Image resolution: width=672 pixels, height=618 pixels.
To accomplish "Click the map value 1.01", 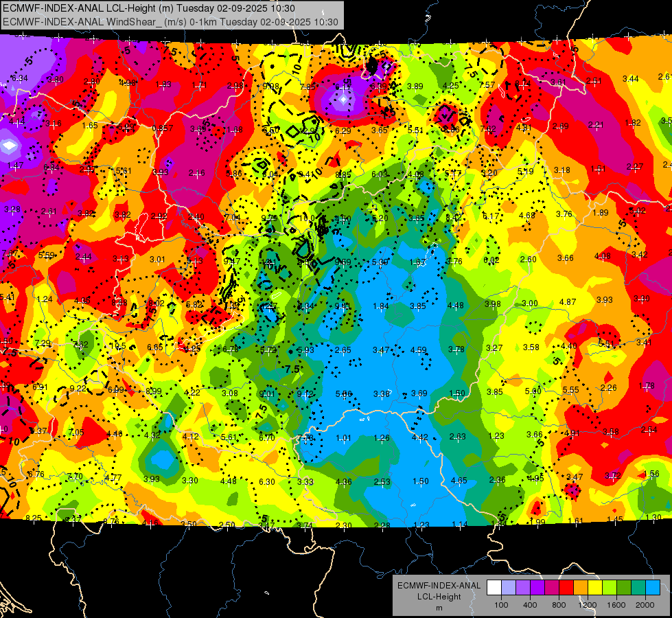I will (x=343, y=438).
